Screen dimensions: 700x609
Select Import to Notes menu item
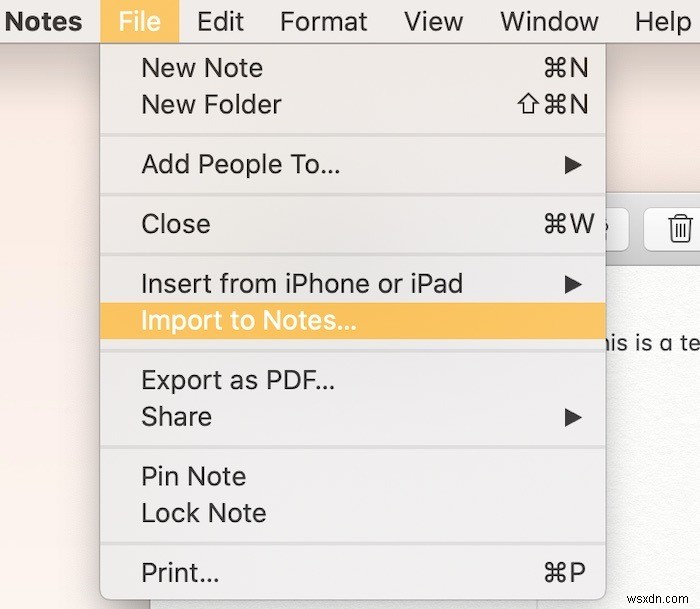(x=353, y=321)
